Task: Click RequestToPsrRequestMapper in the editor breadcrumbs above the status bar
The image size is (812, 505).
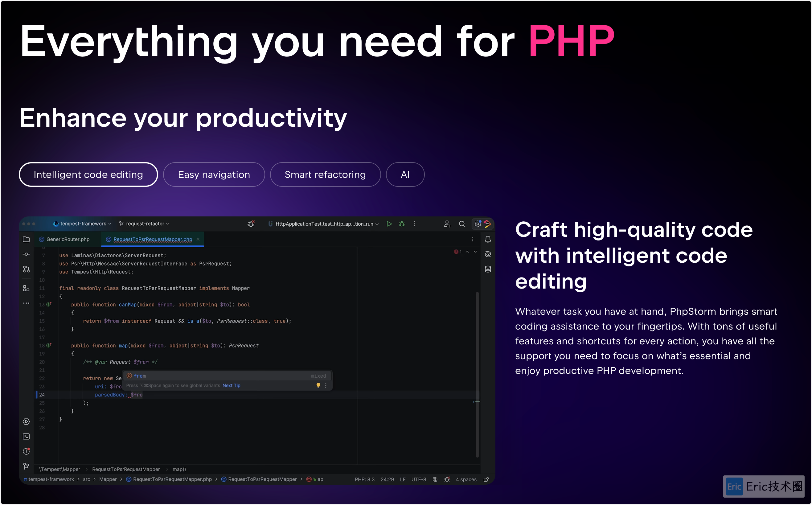Action: [126, 469]
